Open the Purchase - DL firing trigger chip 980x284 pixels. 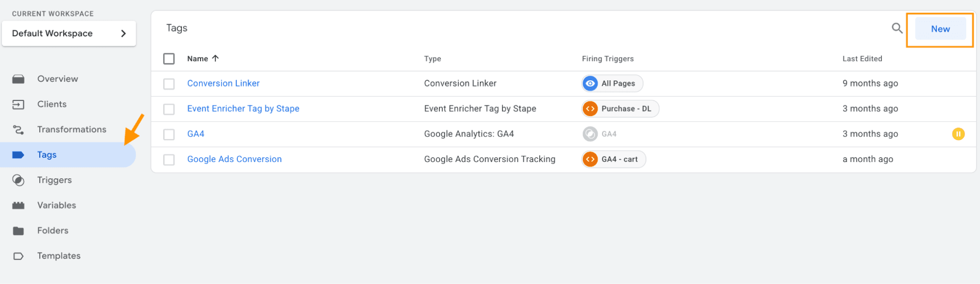click(620, 109)
